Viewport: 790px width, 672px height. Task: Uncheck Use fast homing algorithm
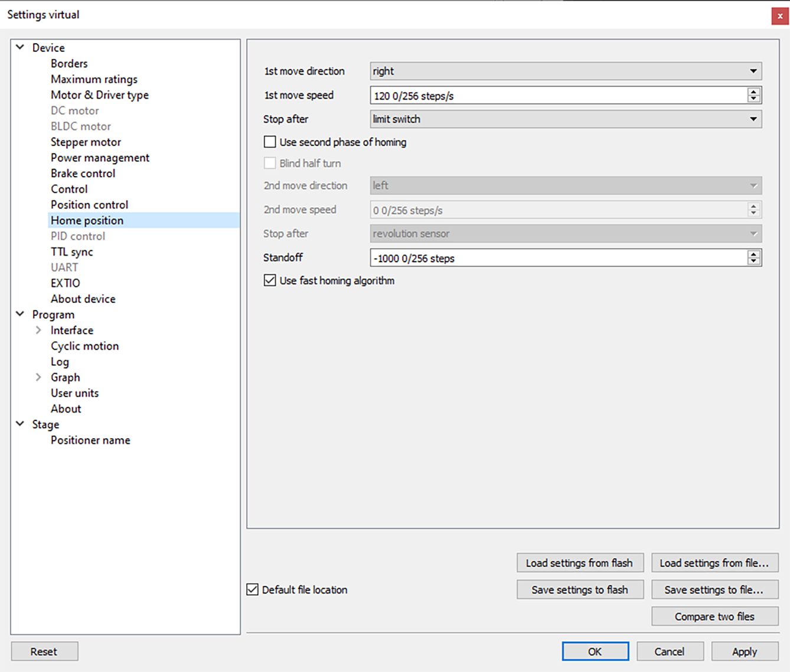pyautogui.click(x=270, y=280)
